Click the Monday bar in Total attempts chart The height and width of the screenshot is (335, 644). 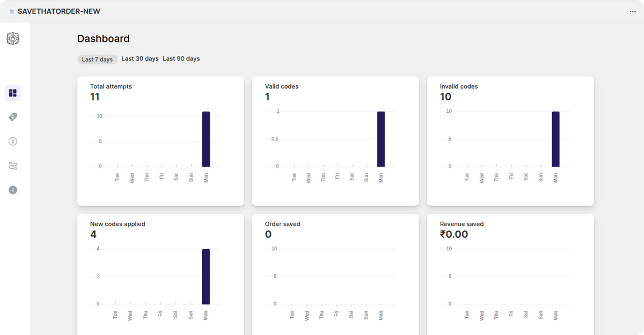click(x=206, y=139)
